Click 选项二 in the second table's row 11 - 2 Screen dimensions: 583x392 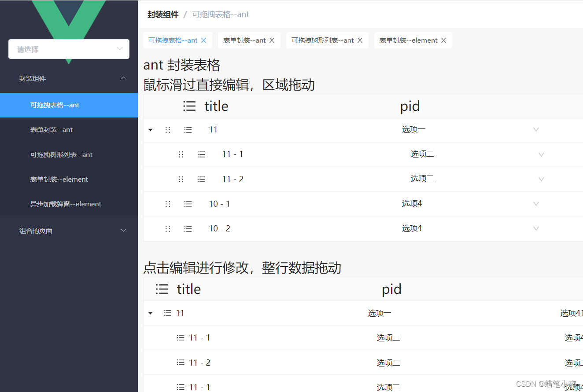[x=388, y=363]
